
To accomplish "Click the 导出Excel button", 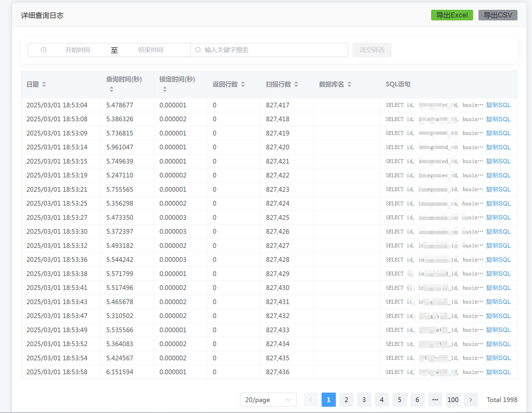I will pyautogui.click(x=452, y=15).
